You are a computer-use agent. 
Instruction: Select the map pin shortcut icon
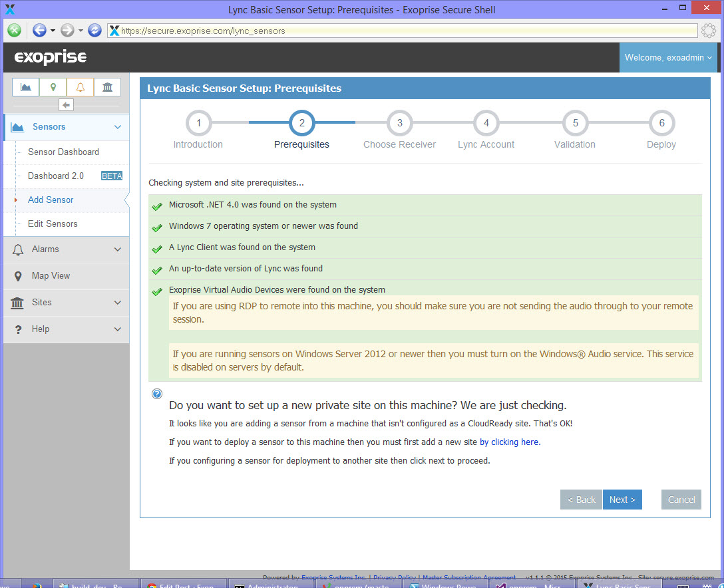coord(53,86)
